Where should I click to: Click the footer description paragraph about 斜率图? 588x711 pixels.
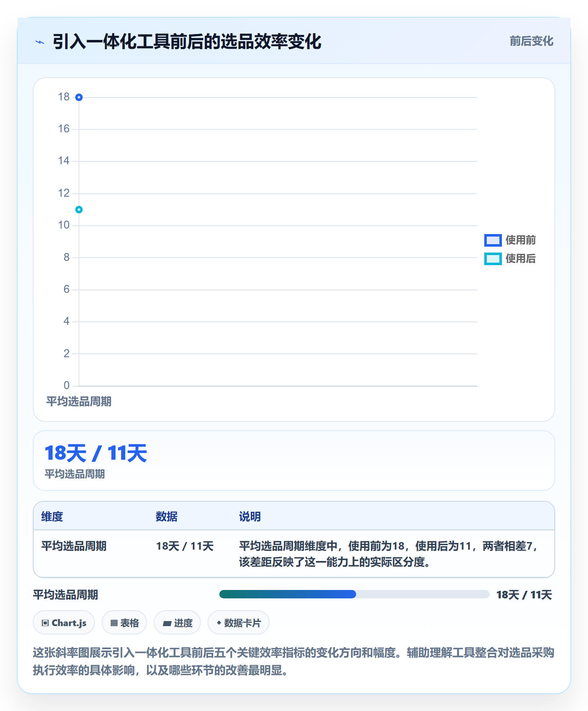[x=294, y=661]
